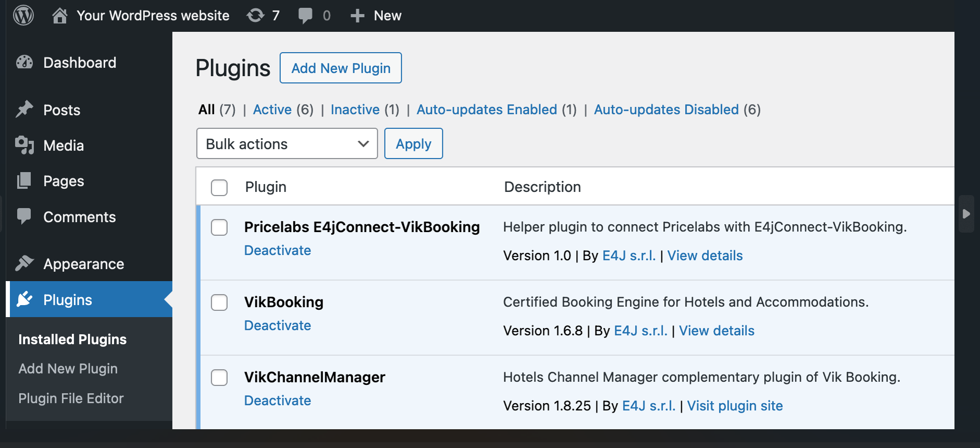Expand the side panel arrow at right edge
Screen dimensions: 980x448
[966, 214]
